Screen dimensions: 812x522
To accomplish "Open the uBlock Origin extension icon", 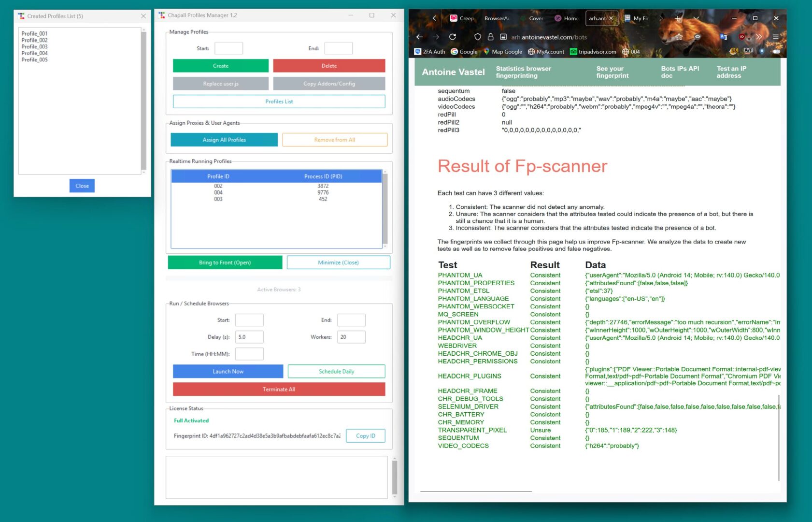I will coord(741,37).
